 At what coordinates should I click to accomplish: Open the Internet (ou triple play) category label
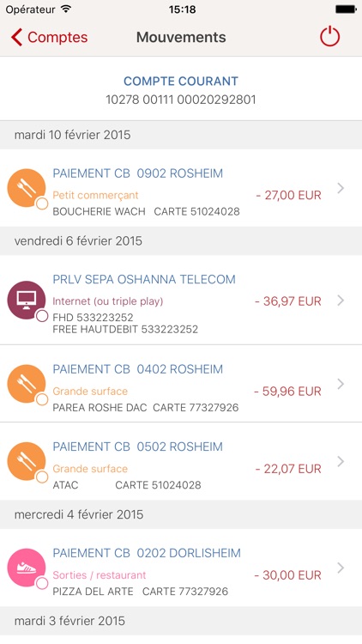[108, 301]
